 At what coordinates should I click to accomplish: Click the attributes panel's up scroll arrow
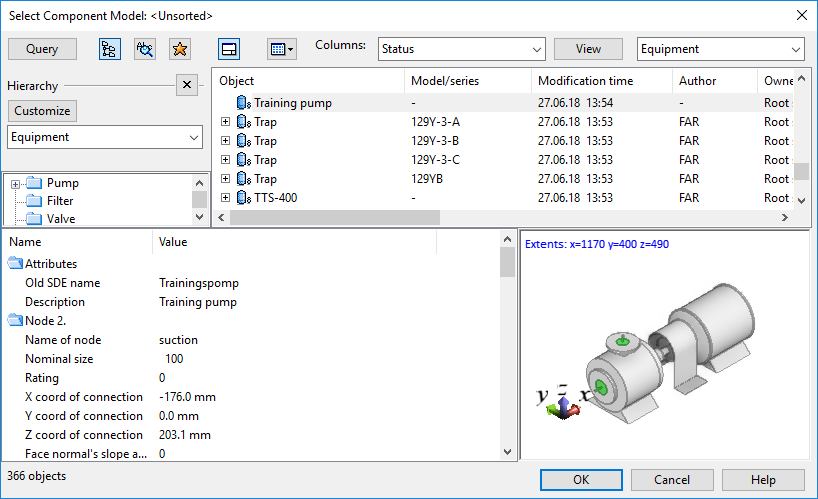coord(507,239)
